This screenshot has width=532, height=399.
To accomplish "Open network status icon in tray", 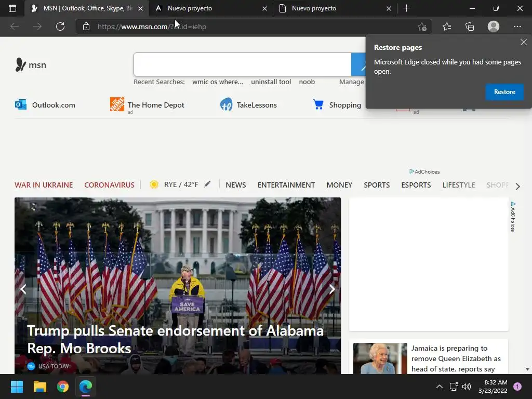I will 454,387.
